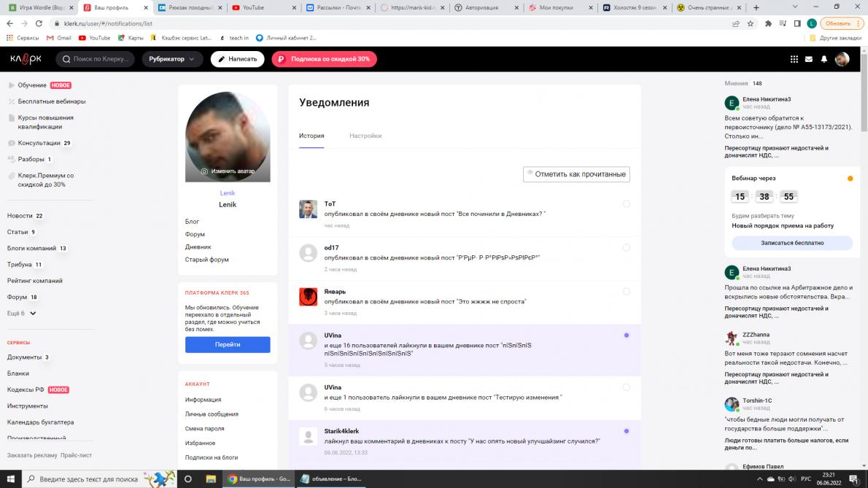The image size is (868, 488).
Task: Open the Сервисы apps bookmark
Action: pyautogui.click(x=23, y=38)
